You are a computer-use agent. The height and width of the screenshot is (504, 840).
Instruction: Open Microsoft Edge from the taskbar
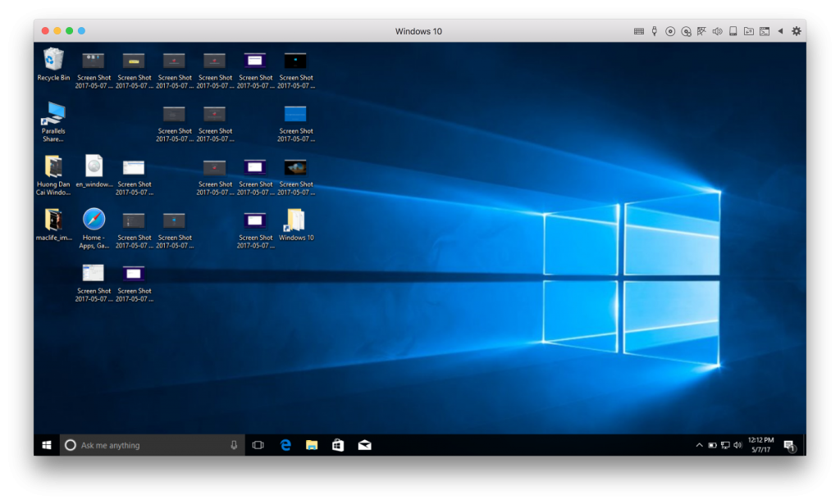coord(285,444)
